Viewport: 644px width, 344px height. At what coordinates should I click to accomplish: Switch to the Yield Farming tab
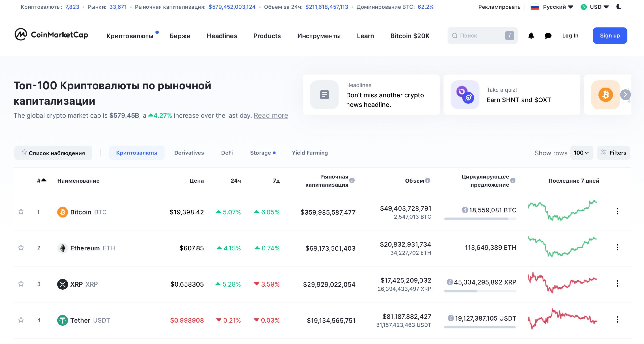[310, 153]
